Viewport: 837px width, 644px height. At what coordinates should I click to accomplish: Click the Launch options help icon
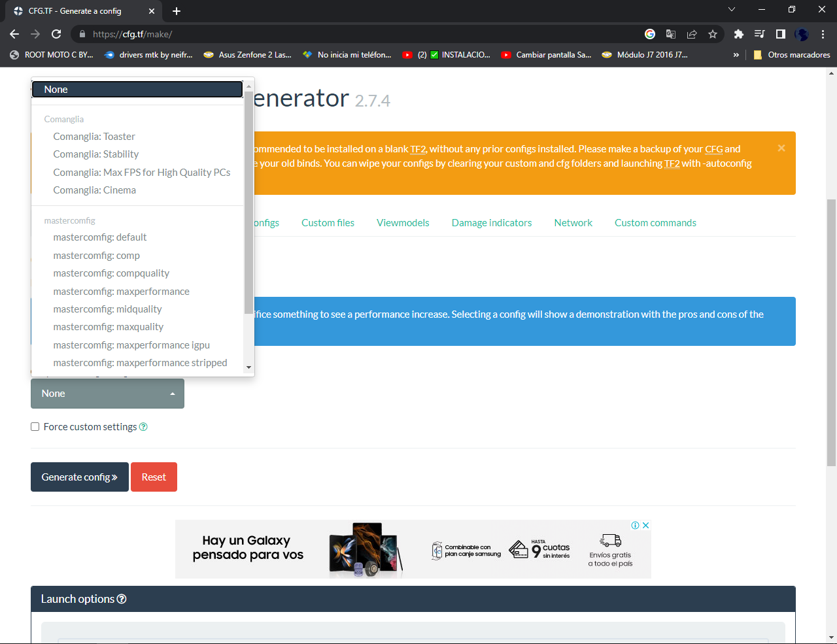pyautogui.click(x=122, y=599)
